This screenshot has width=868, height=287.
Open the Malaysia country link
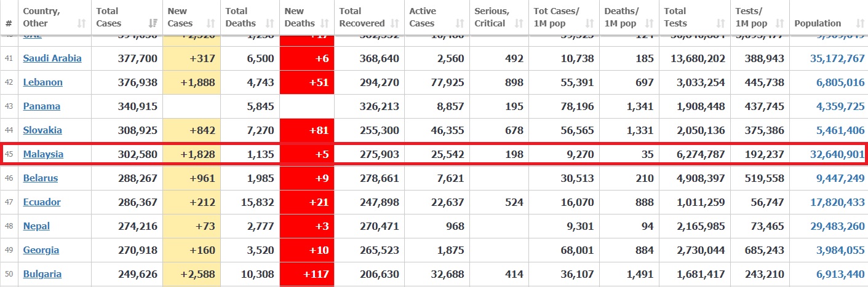tap(43, 154)
